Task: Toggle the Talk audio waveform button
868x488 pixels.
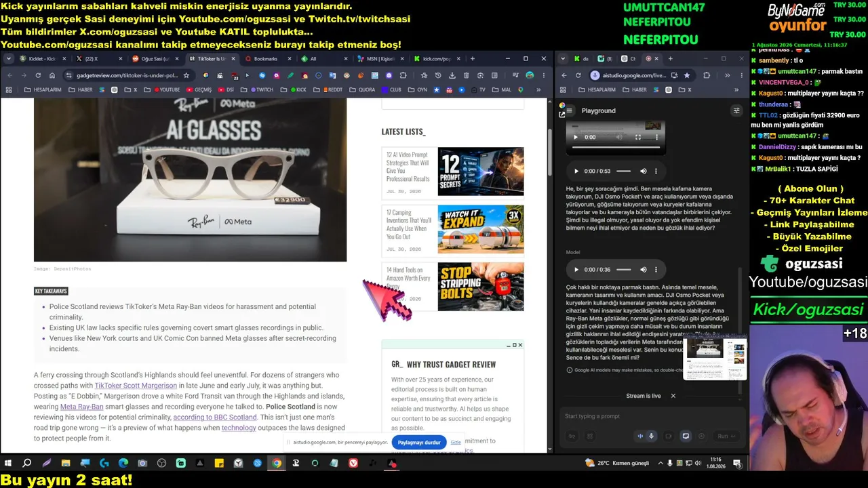Action: pos(640,436)
